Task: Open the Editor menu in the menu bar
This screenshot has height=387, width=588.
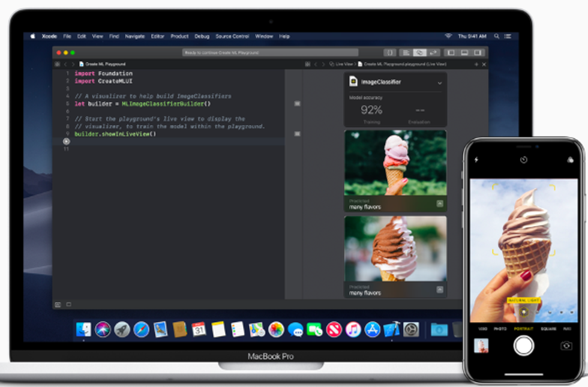Action: pyautogui.click(x=157, y=36)
